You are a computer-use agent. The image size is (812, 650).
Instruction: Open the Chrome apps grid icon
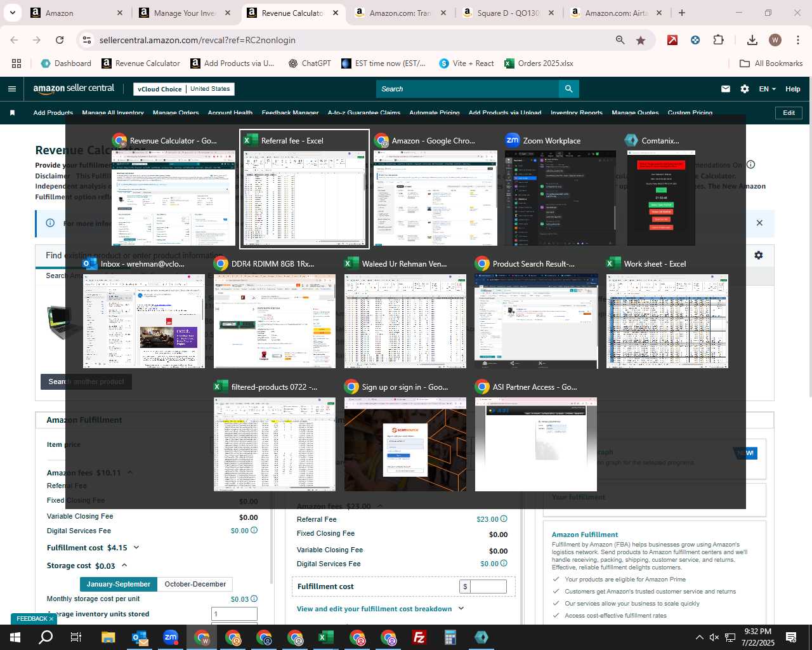click(x=16, y=63)
